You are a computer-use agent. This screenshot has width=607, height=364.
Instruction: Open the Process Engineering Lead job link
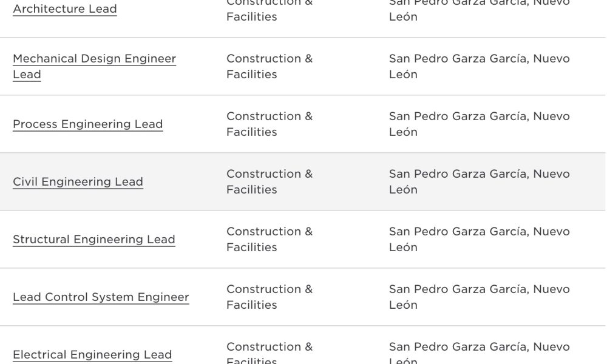pos(88,124)
